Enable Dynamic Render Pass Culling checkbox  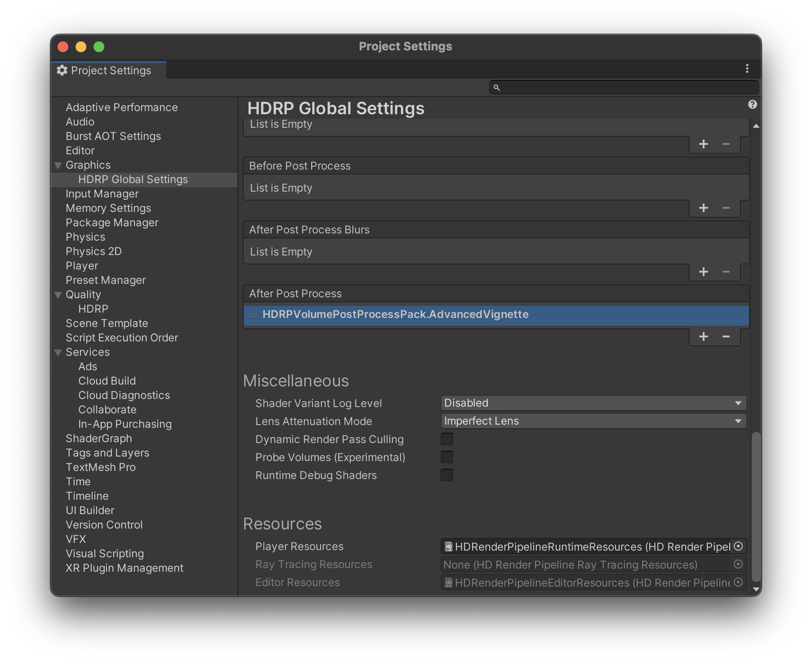pos(447,439)
